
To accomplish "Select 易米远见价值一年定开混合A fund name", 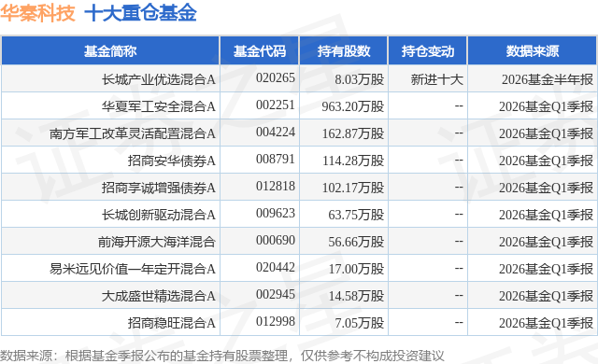I will pos(133,269).
